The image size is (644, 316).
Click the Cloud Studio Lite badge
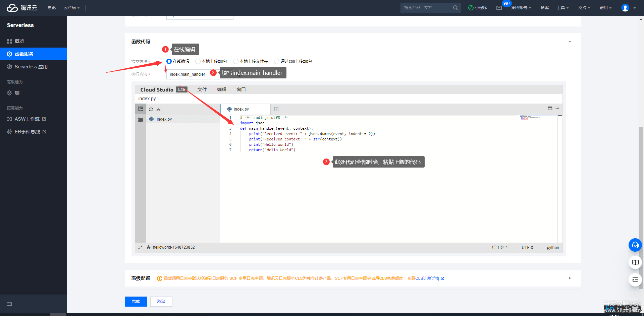pos(181,89)
